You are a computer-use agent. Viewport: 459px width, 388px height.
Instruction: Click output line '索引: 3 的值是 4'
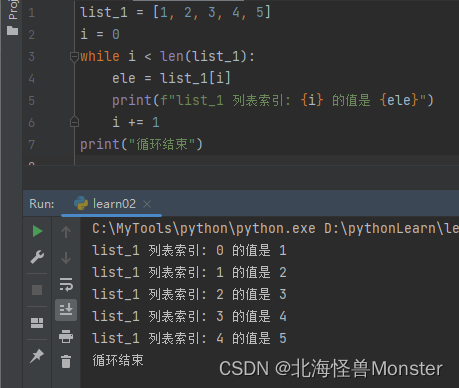(x=189, y=316)
